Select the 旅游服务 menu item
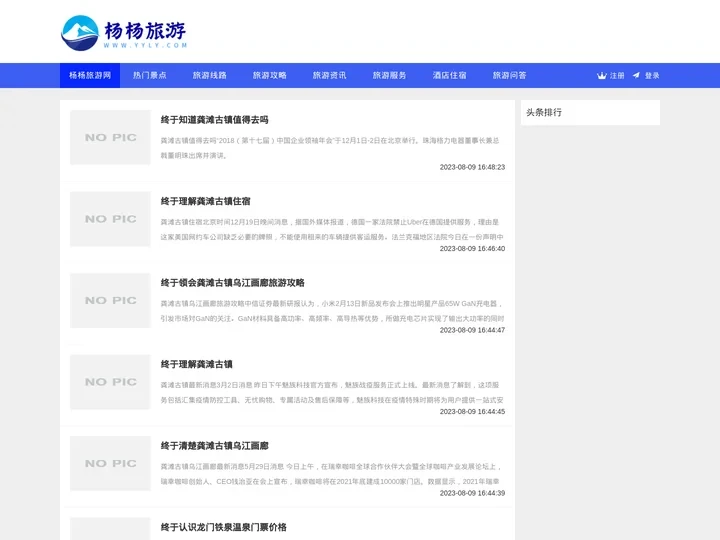 [x=389, y=75]
